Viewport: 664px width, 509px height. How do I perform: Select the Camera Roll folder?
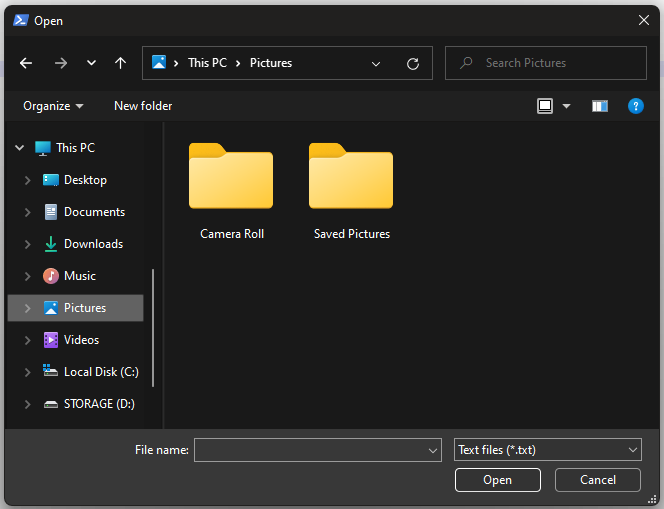point(231,191)
